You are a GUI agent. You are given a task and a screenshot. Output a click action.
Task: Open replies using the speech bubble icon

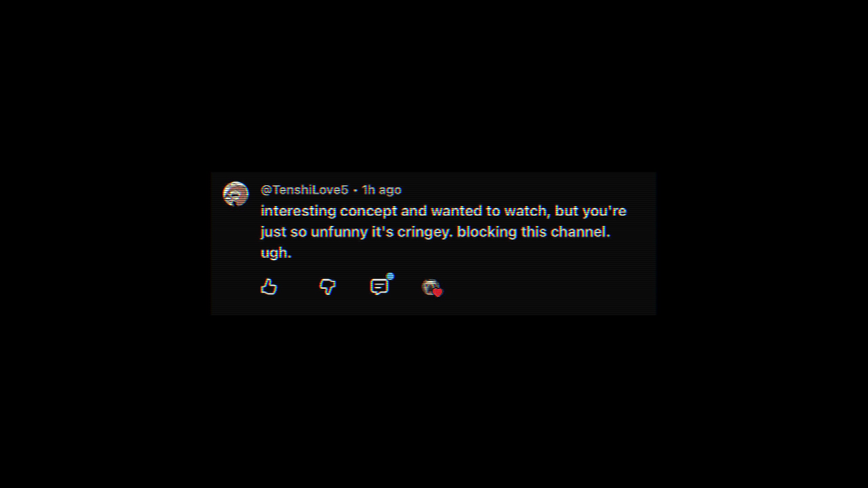[x=379, y=287]
